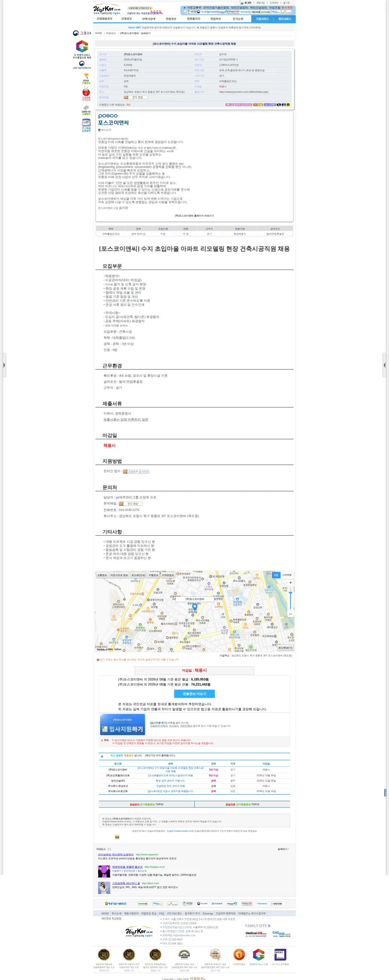This screenshot has width=389, height=980.
Task: Click 동일분야 인기채용정보 TOP10
Action: pyautogui.click(x=147, y=804)
